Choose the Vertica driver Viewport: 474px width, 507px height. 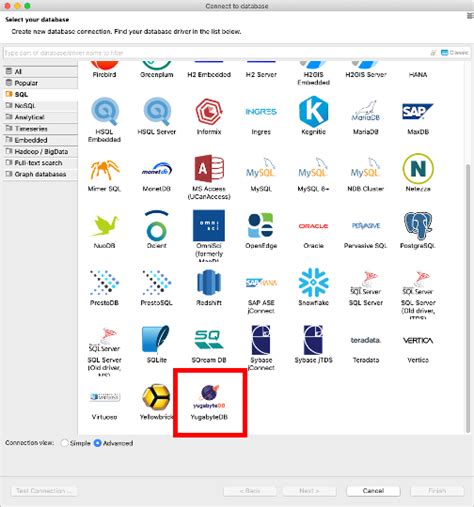[x=418, y=349]
